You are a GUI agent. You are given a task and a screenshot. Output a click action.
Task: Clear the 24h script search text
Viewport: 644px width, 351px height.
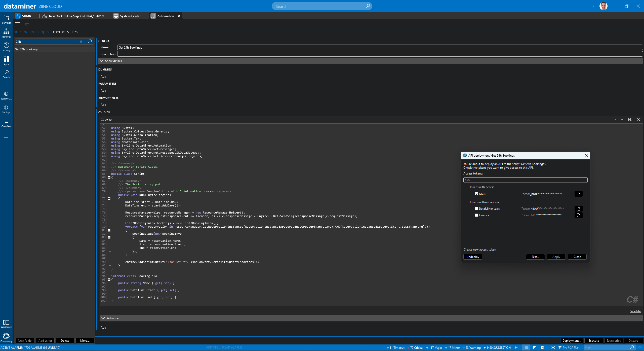click(x=81, y=42)
